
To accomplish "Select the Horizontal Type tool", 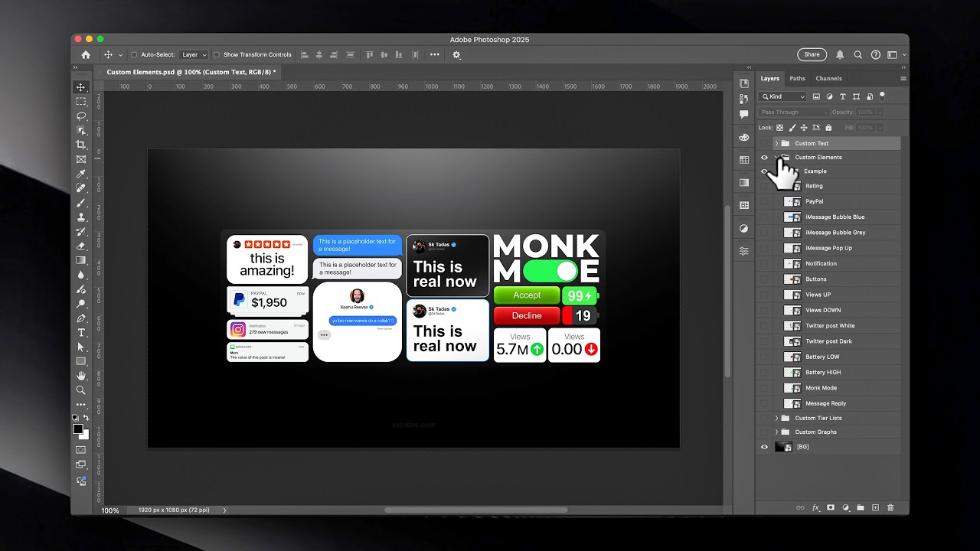I will 81,332.
